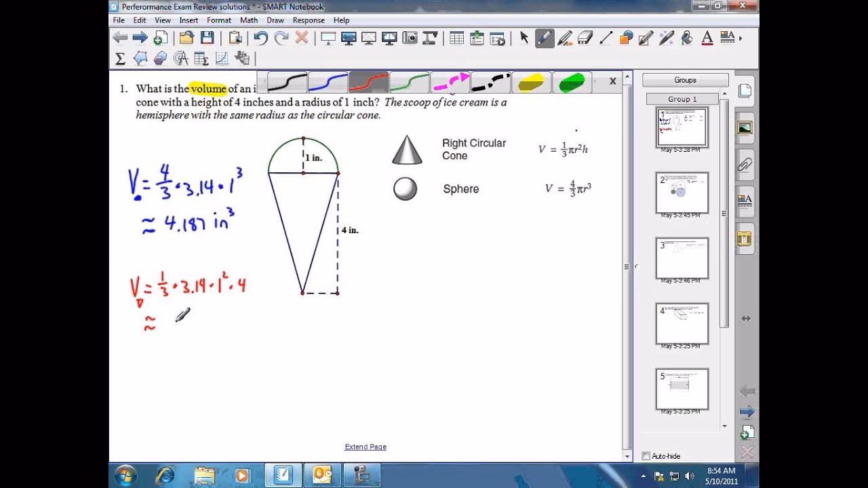Expand the toolbar options arrow at right end
Viewport: 868px width, 488px height.
pyautogui.click(x=740, y=38)
